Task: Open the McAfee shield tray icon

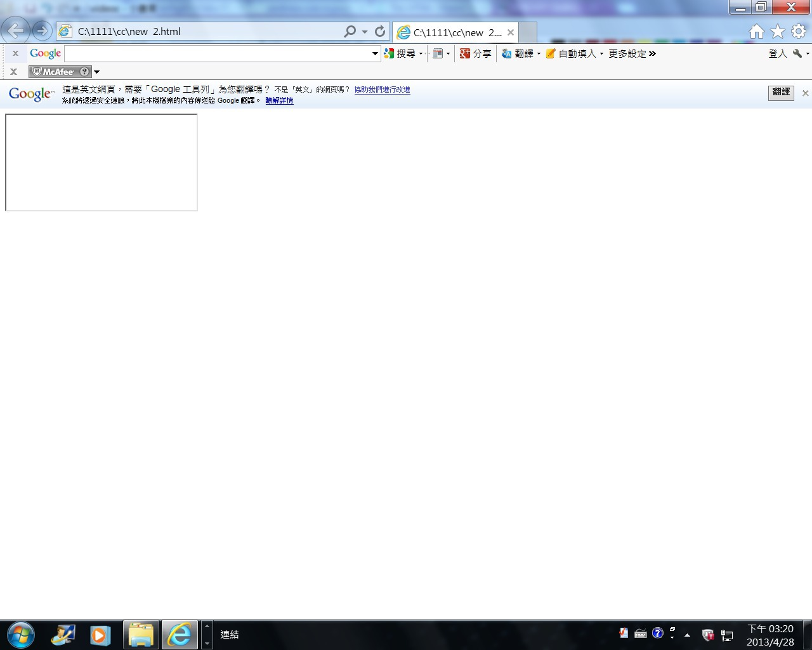Action: click(x=708, y=635)
